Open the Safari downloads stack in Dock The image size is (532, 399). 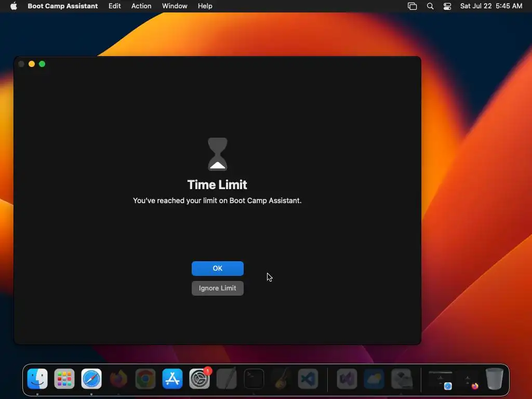(x=441, y=380)
